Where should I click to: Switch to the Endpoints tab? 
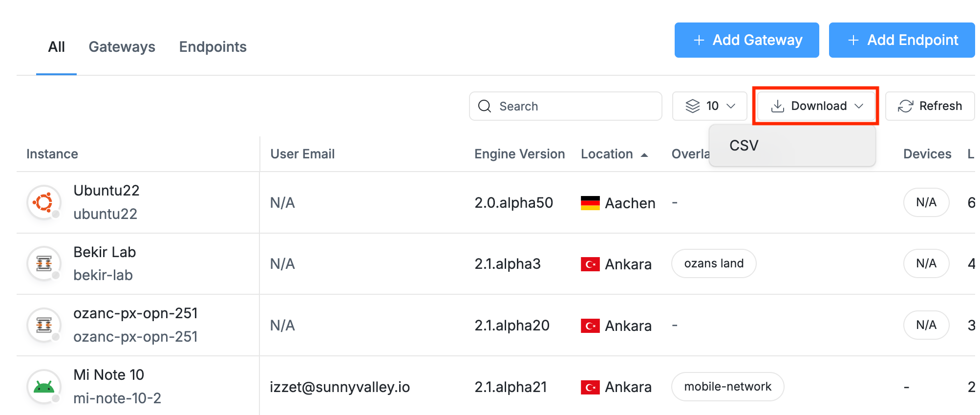(x=213, y=47)
